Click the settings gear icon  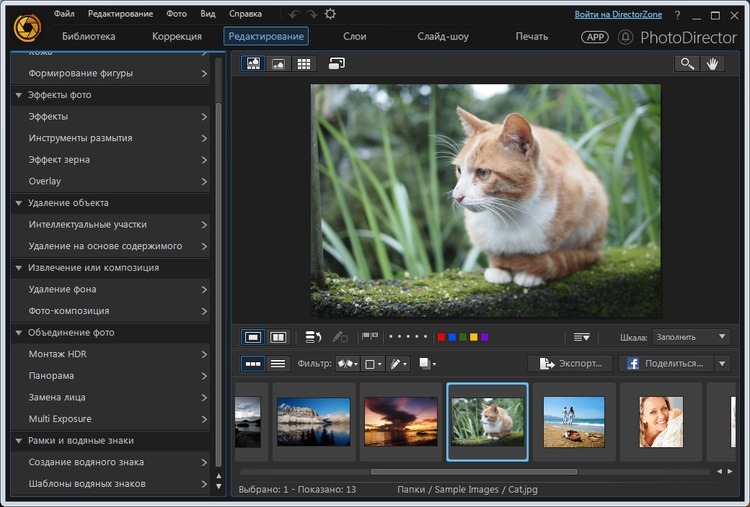pyautogui.click(x=330, y=14)
